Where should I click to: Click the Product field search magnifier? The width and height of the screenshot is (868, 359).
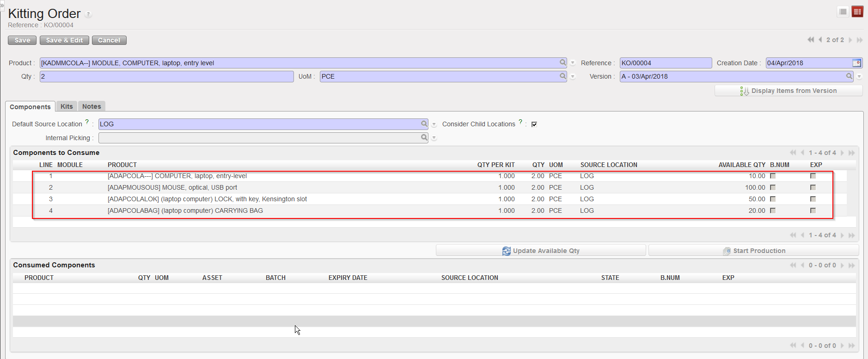562,62
